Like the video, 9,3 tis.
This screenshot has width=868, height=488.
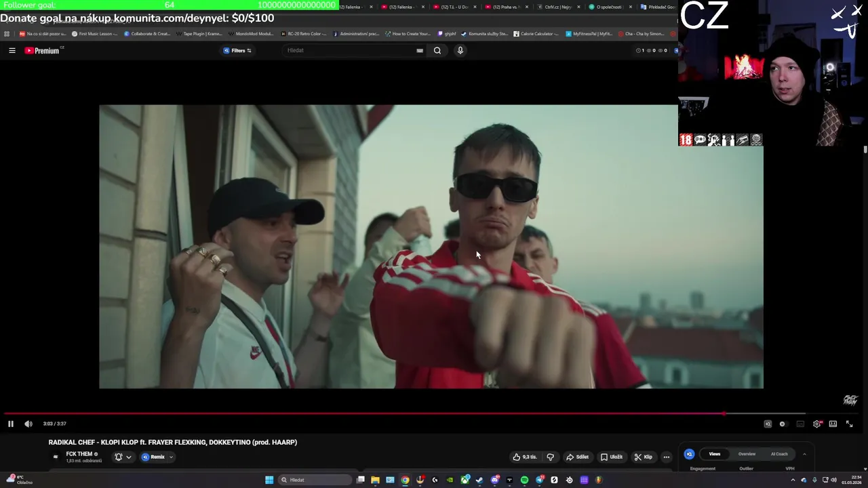(525, 457)
